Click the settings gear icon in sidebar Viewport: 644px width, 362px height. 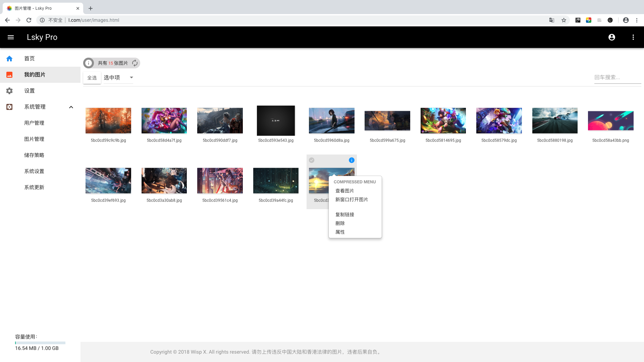pyautogui.click(x=9, y=91)
